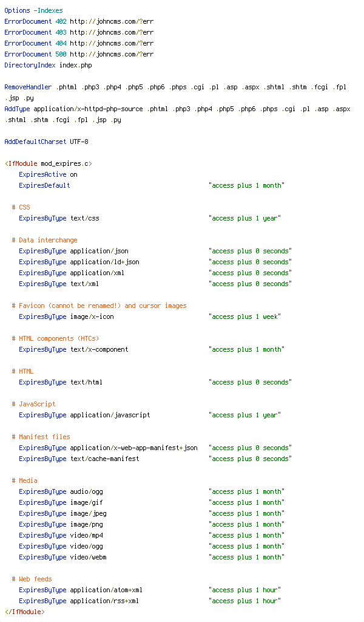Image resolution: width=364 pixels, height=622 pixels.
Task: Click 'access plus 1 week' value
Action: (244, 317)
